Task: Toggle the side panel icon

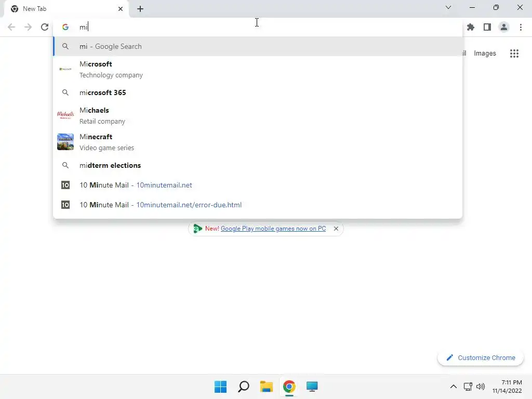Action: point(487,27)
